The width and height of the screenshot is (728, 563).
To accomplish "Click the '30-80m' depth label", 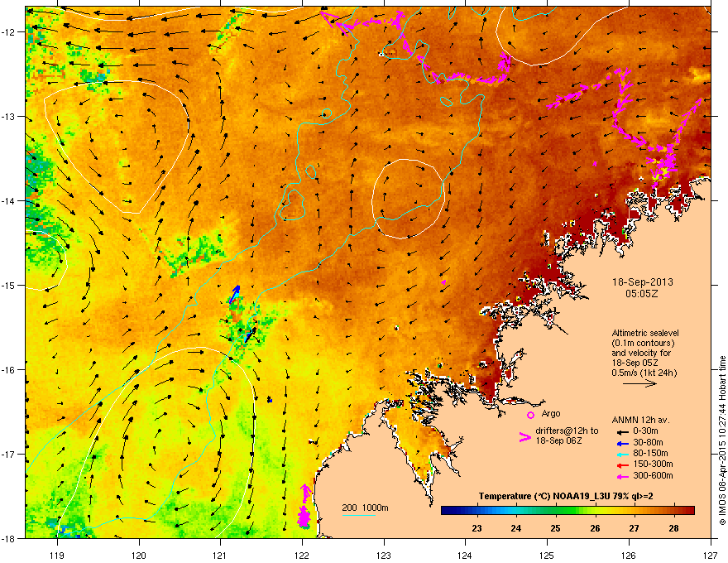I will pos(648,443).
